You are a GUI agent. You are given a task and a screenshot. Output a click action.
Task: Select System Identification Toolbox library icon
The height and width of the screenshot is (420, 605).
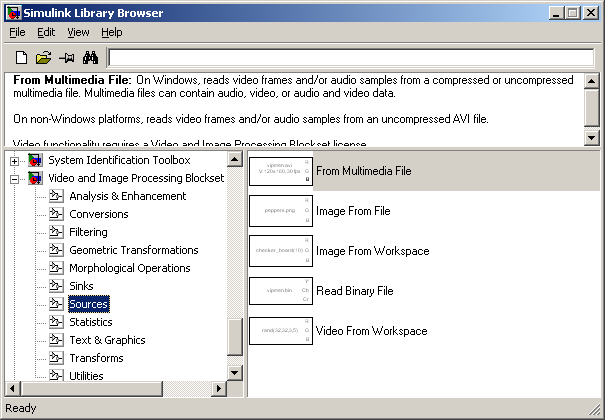pos(35,160)
